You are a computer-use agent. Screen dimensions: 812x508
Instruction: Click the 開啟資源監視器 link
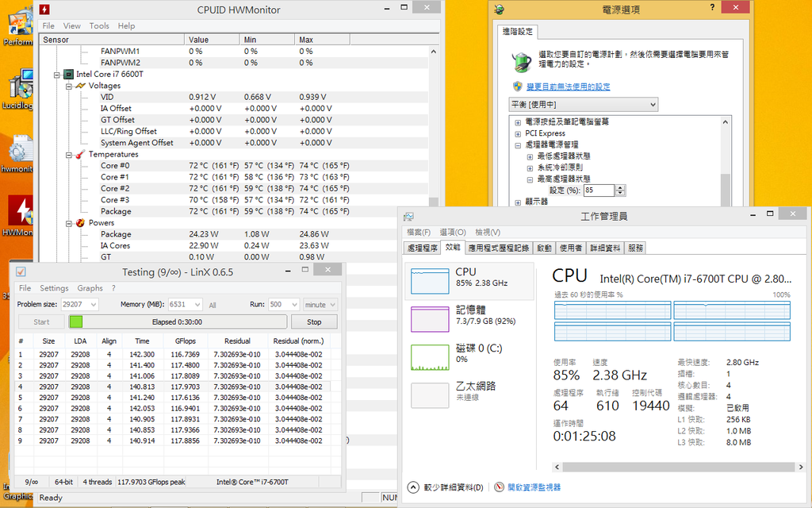[534, 487]
